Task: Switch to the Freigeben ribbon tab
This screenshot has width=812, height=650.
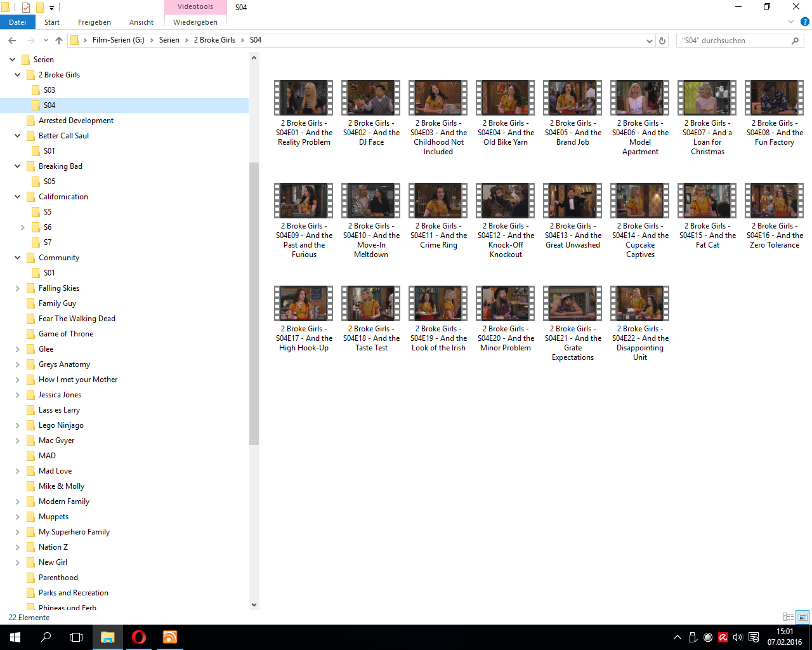Action: point(95,22)
